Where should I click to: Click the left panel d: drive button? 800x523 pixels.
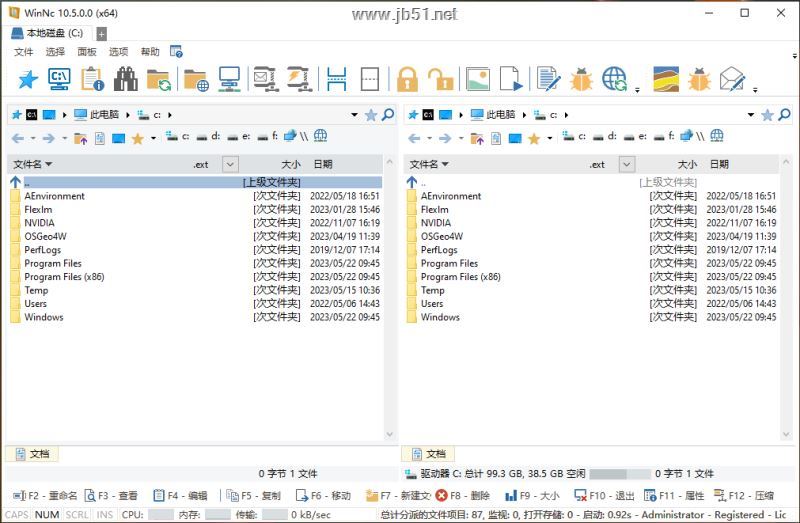[x=209, y=136]
